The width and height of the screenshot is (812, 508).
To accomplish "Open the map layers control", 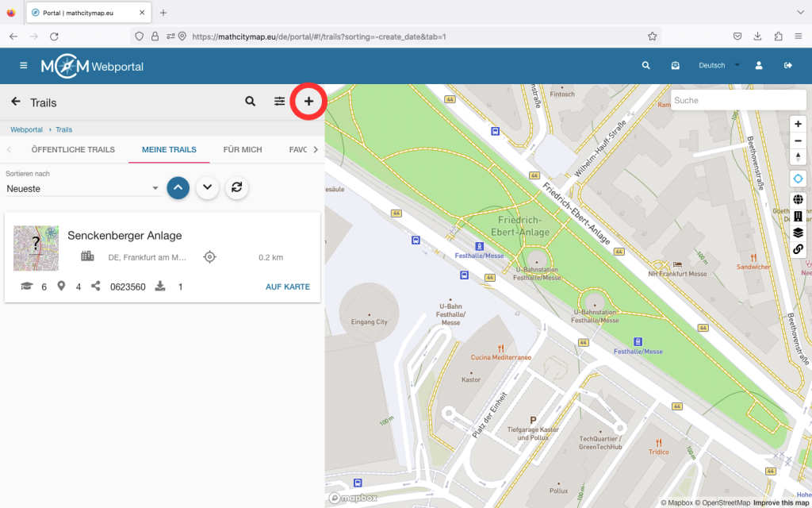I will point(798,233).
